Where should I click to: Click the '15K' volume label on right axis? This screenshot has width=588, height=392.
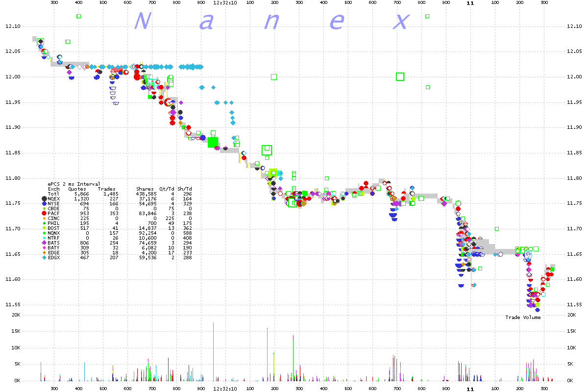[x=571, y=331]
